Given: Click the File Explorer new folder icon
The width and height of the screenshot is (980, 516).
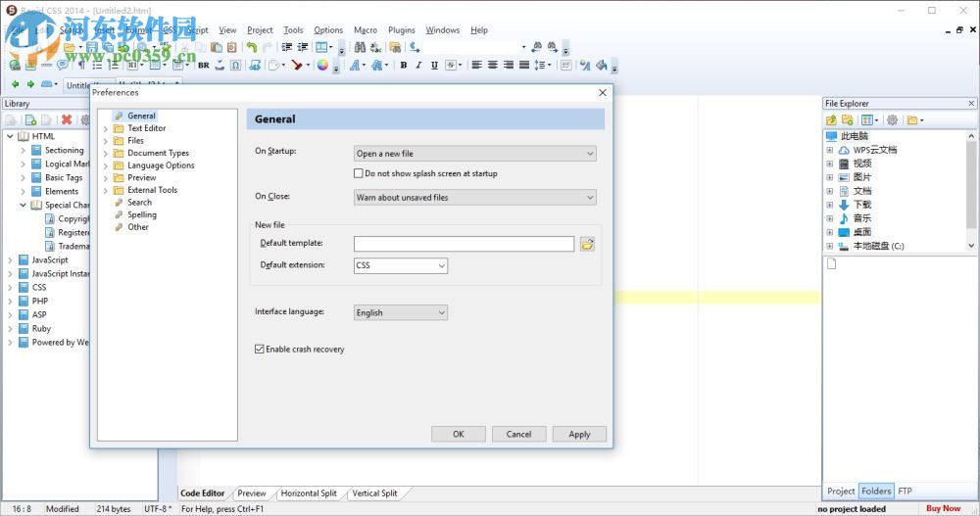Looking at the screenshot, I should click(848, 119).
